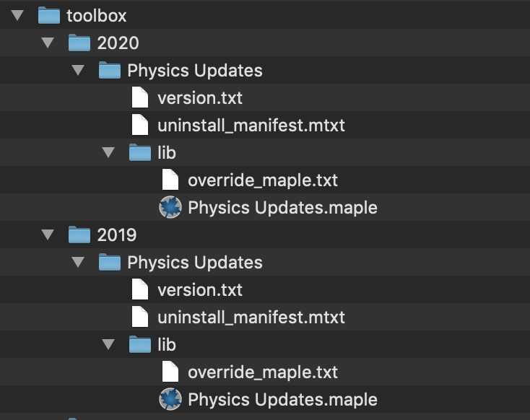Image resolution: width=530 pixels, height=420 pixels.
Task: Collapse the lib folder in 2019
Action: point(108,344)
